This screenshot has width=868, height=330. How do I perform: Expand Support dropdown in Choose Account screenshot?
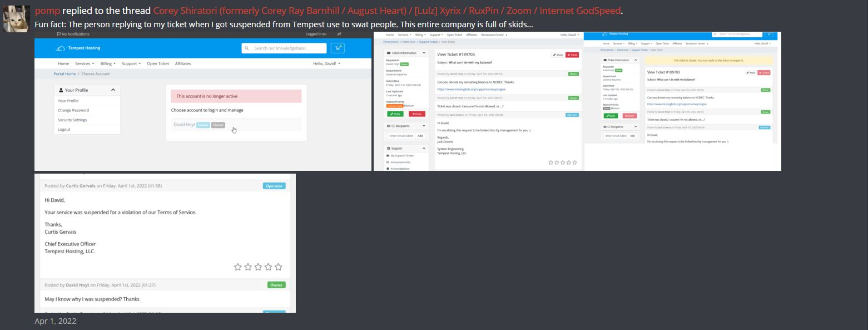[131, 63]
